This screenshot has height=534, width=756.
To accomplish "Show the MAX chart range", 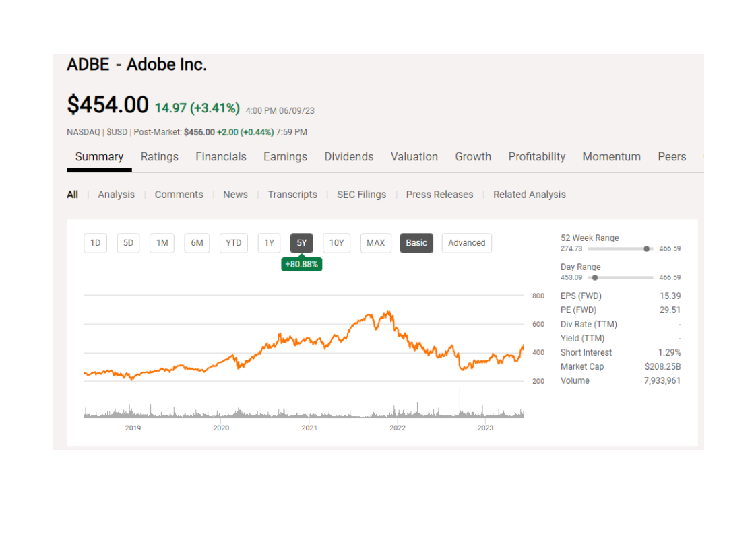I will [375, 243].
